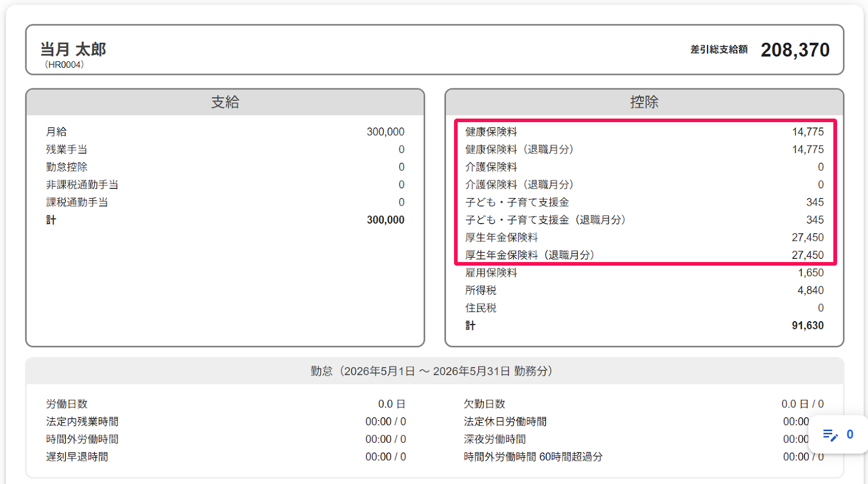Click the 月給 row label
This screenshot has height=484, width=868.
coord(56,132)
